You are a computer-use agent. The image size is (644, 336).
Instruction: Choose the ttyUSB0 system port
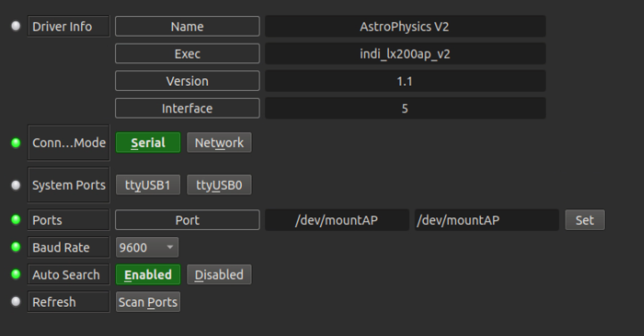pos(219,185)
